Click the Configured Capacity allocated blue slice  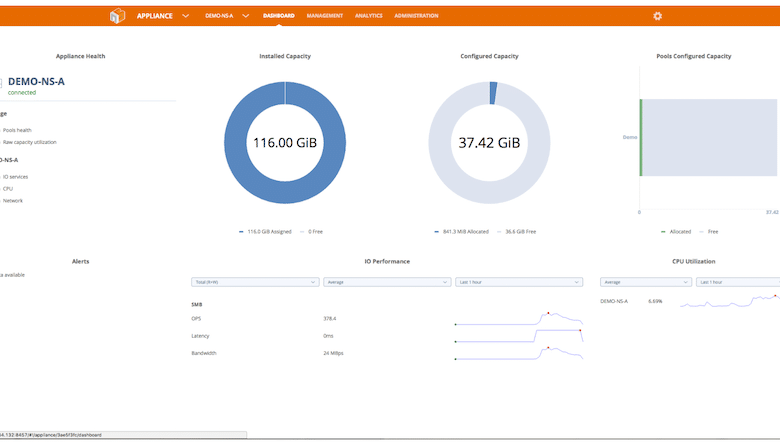(493, 93)
